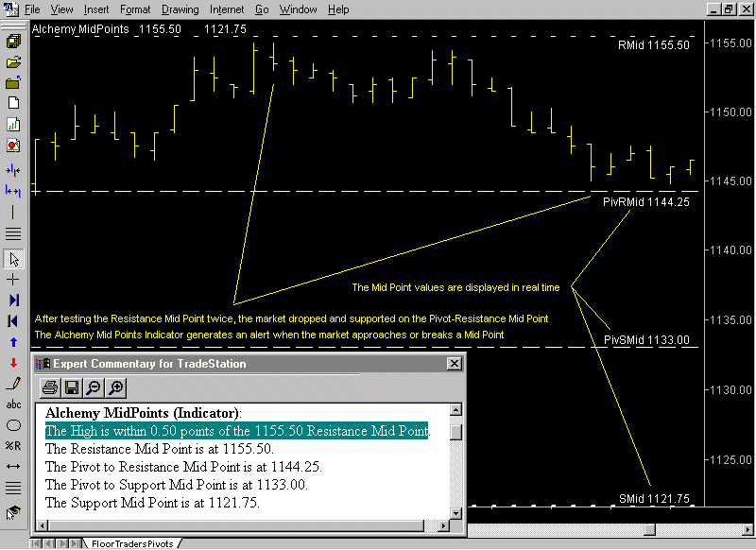Click the four horizontal lines icon above pointer

(x=13, y=233)
